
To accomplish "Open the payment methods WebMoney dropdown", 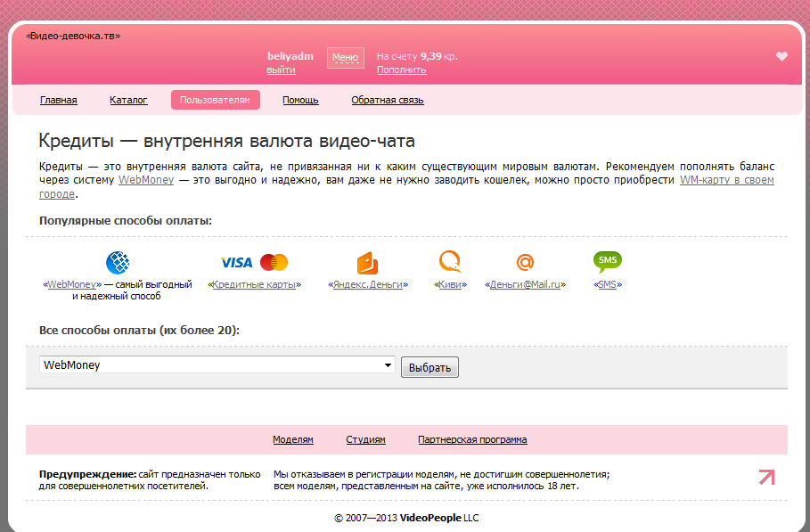I will point(217,364).
